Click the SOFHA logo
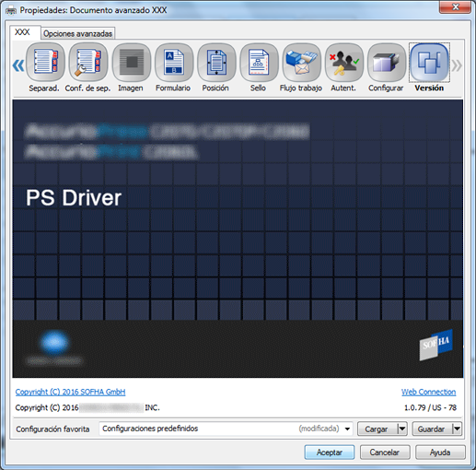The width and height of the screenshot is (476, 470). coord(436,345)
